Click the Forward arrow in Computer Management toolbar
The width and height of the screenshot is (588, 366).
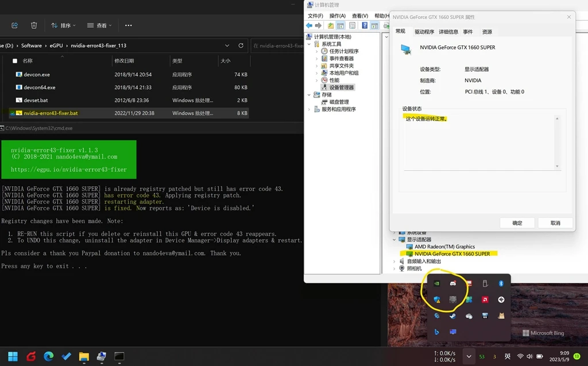[x=318, y=25]
